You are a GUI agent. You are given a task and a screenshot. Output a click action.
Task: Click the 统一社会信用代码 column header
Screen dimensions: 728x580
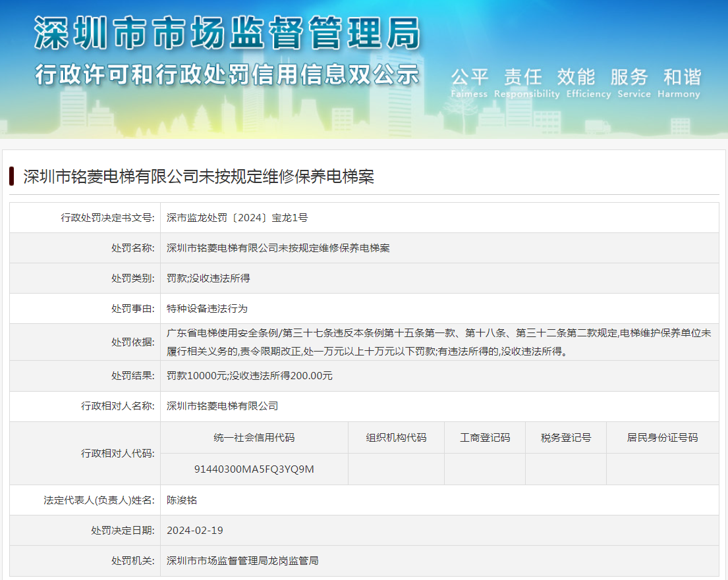click(254, 438)
